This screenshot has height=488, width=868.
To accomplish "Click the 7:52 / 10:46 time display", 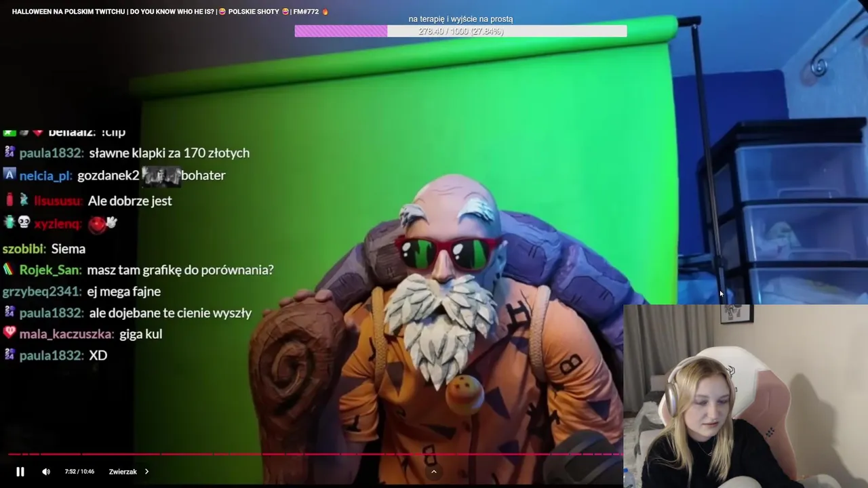I will point(79,472).
